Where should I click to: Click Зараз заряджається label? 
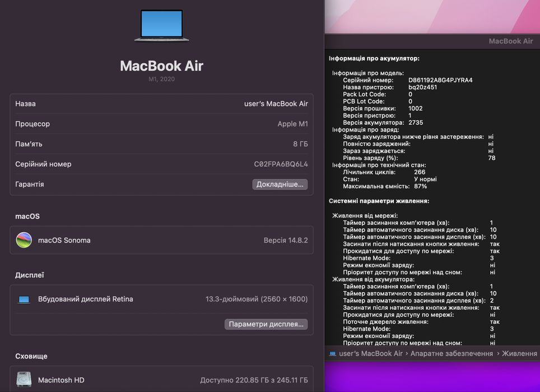coord(374,151)
